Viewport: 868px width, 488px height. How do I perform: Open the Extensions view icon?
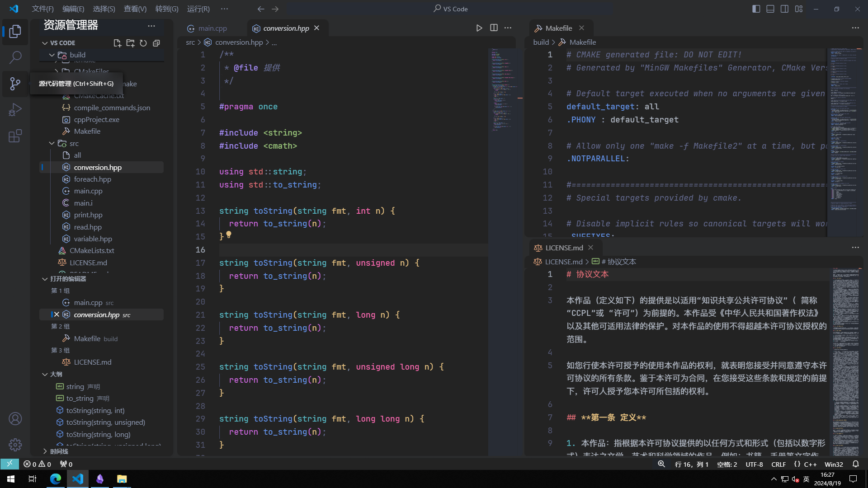[15, 136]
